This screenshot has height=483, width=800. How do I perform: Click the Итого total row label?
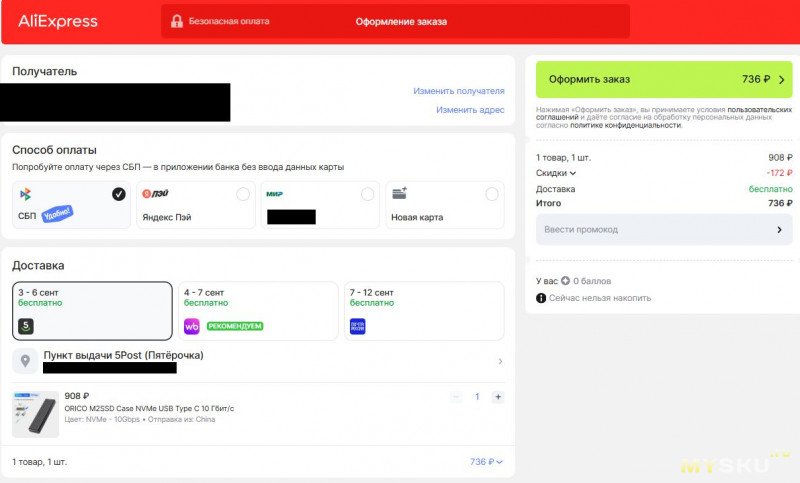coord(548,203)
